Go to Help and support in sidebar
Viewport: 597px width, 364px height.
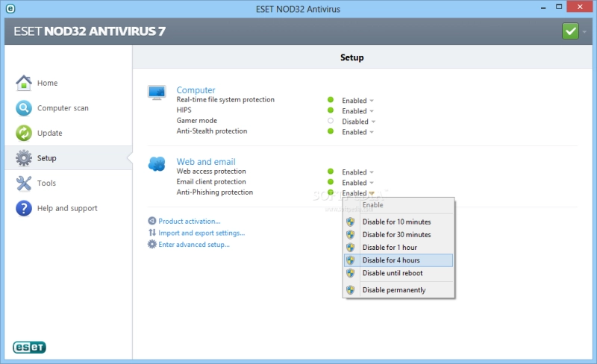coord(69,208)
